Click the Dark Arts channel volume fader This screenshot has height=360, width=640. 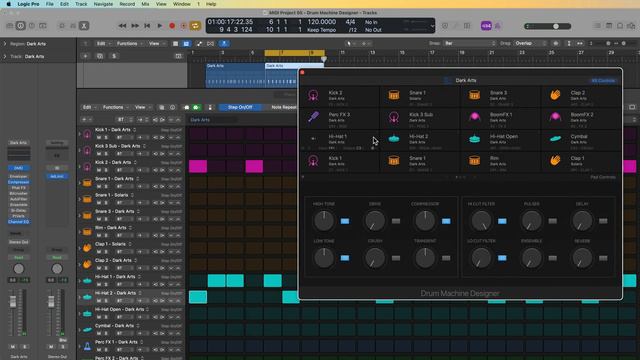click(x=13, y=302)
